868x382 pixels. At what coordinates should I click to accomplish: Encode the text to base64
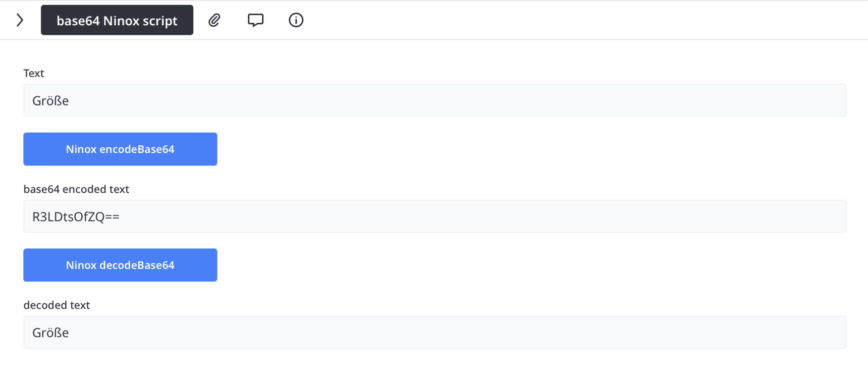pos(120,149)
